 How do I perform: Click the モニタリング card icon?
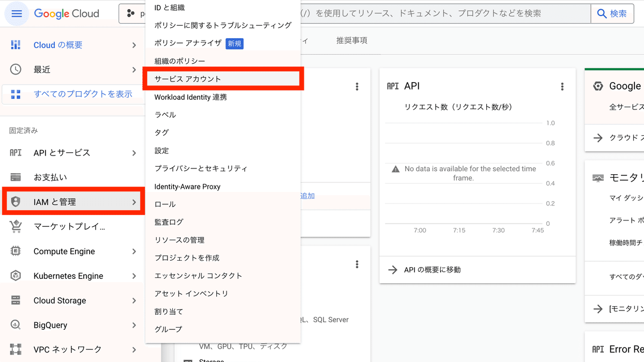click(x=598, y=178)
